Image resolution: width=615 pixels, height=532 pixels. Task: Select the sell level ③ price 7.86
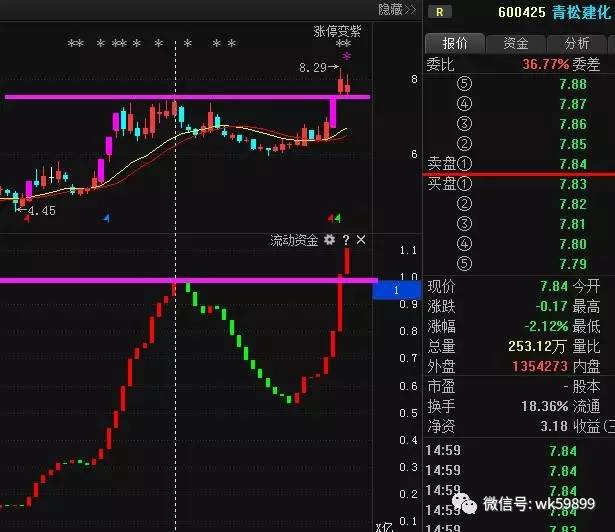573,124
